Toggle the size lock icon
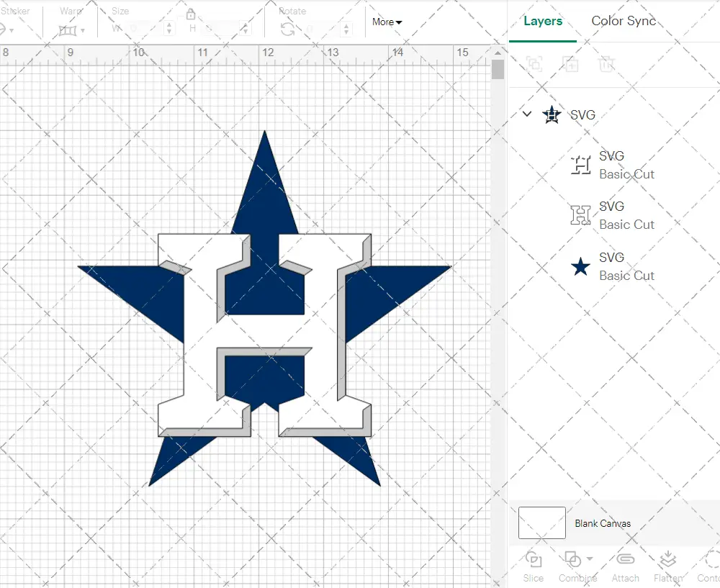 [x=191, y=14]
